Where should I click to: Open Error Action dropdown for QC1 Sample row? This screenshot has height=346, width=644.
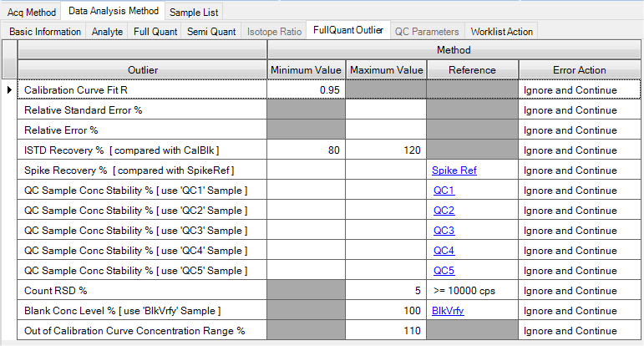(x=580, y=191)
